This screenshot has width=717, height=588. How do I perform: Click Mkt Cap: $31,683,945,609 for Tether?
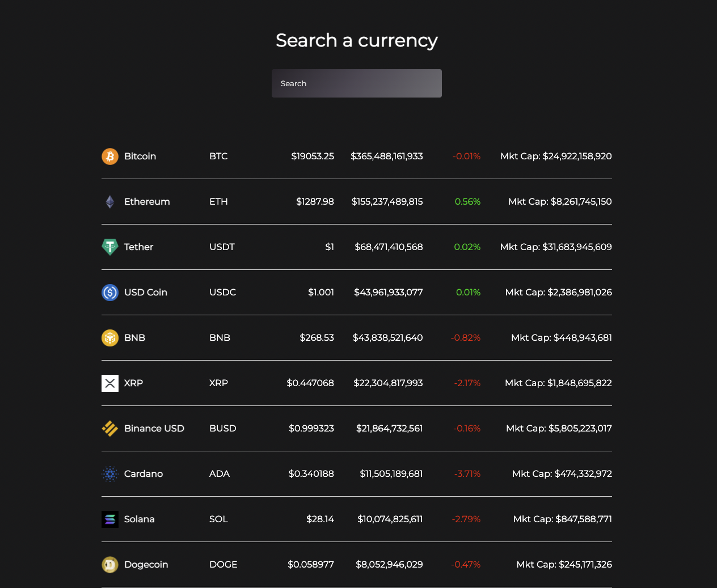coord(556,247)
